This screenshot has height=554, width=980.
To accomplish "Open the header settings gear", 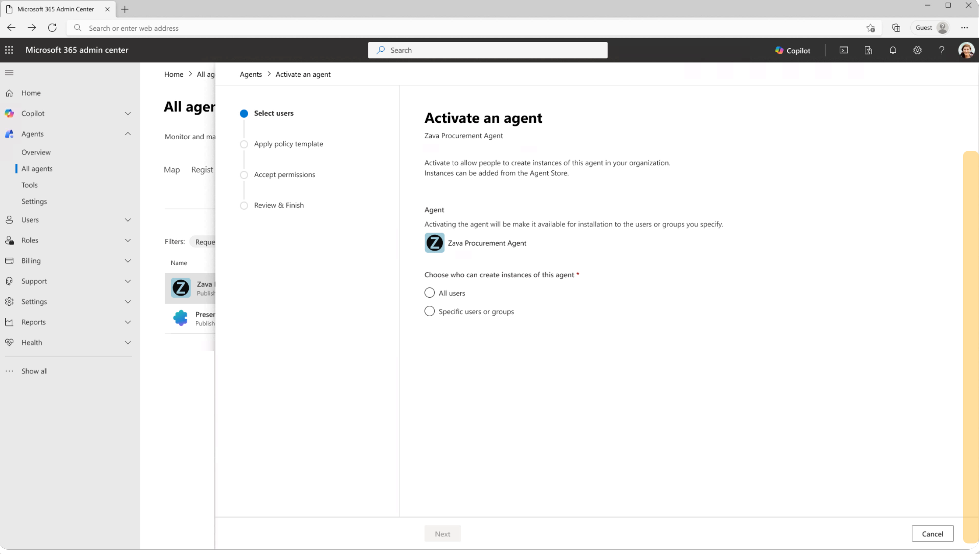I will (x=917, y=50).
